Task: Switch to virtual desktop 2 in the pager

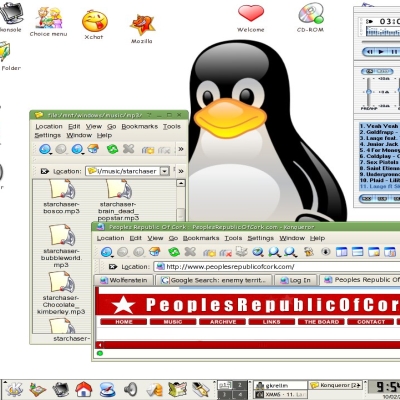Action: 239,385
